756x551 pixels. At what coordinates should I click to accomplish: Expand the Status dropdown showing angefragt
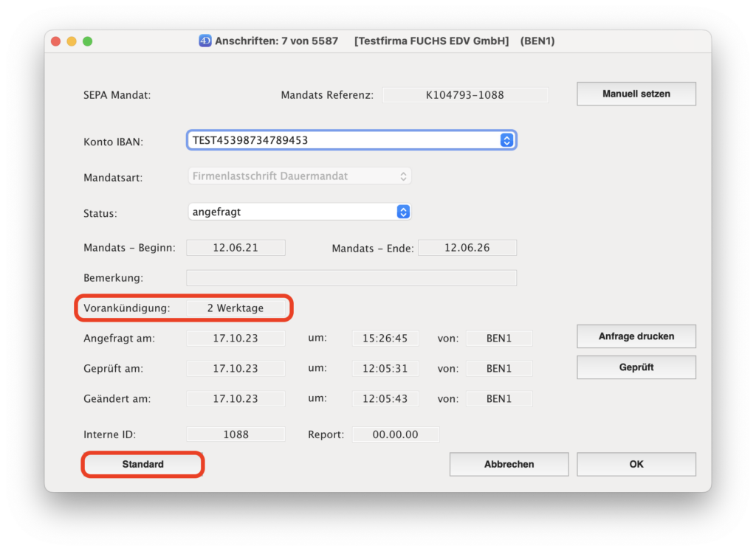pyautogui.click(x=300, y=212)
